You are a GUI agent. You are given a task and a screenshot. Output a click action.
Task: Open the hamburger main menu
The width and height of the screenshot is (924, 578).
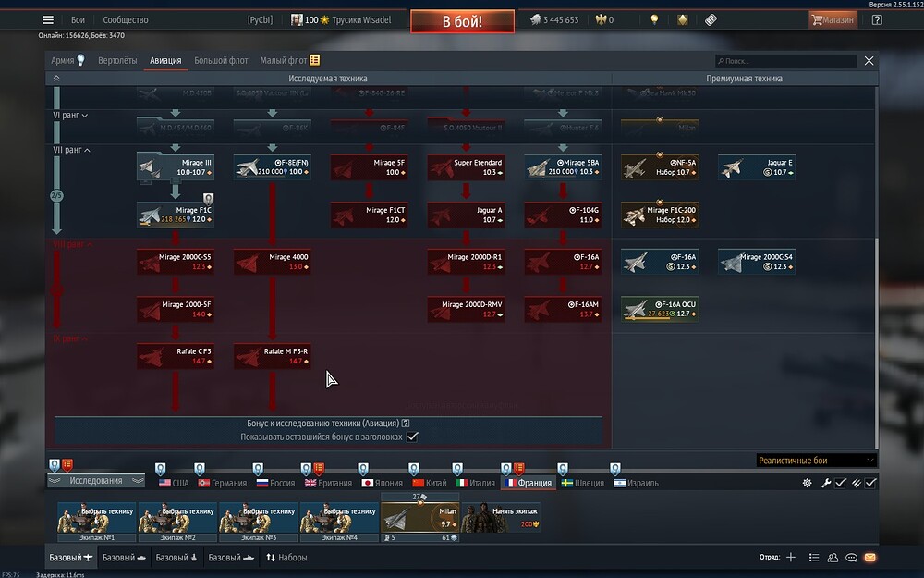pyautogui.click(x=48, y=20)
